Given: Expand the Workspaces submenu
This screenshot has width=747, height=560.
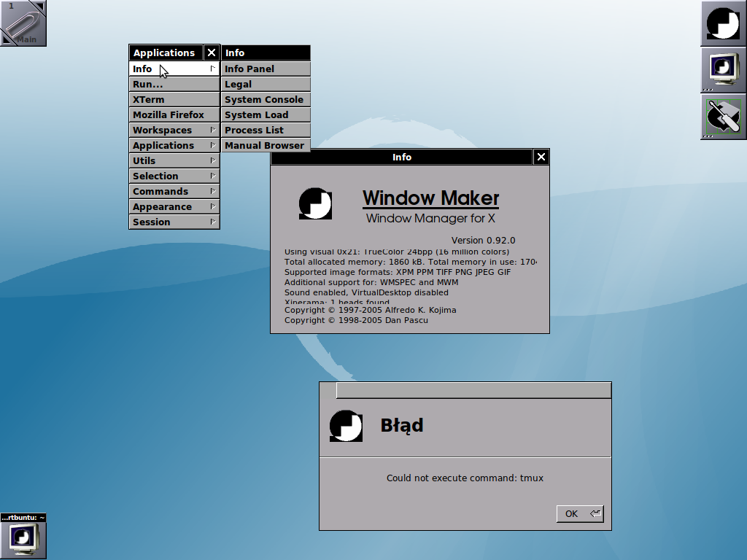Looking at the screenshot, I should click(174, 130).
